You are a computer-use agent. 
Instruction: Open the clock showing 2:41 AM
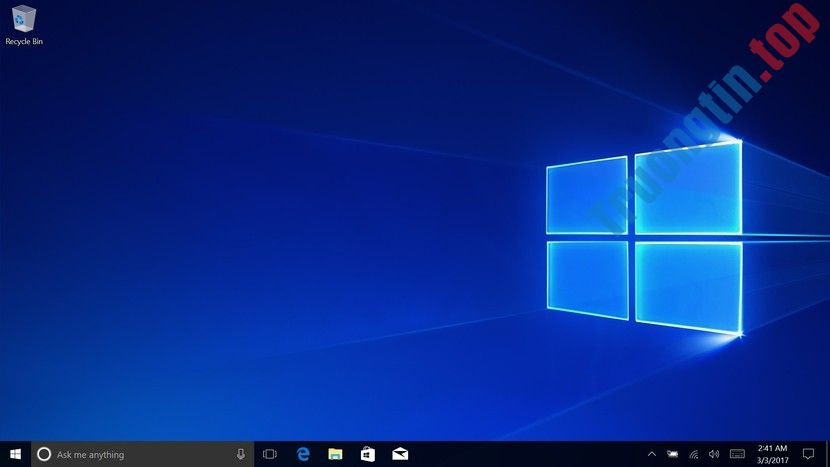(772, 454)
